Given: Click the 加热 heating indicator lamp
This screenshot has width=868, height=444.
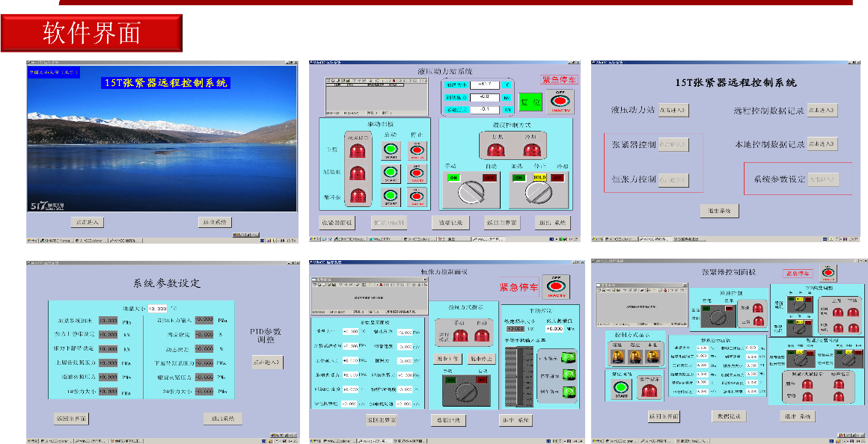Looking at the screenshot, I should 495,149.
